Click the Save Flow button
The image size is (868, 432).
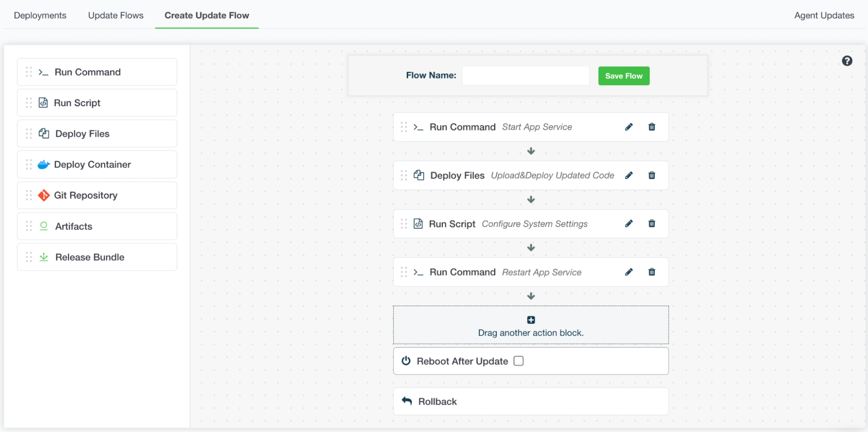click(x=624, y=76)
